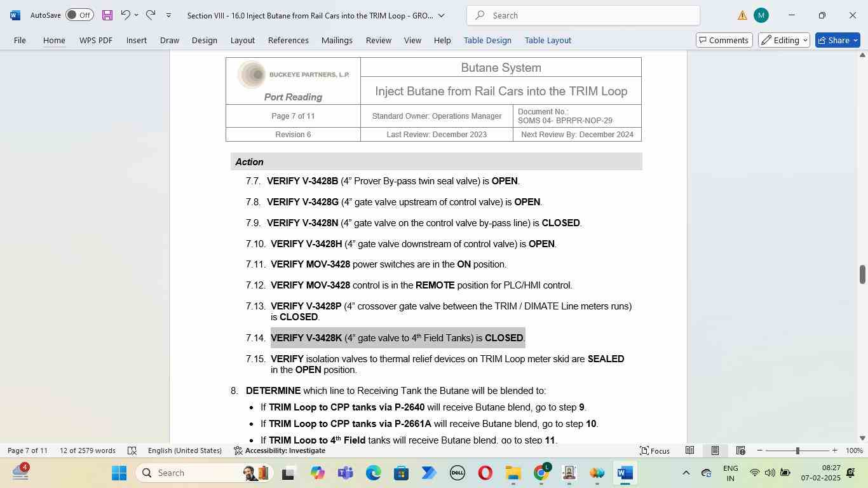The image size is (868, 488).
Task: Click vertical scrollbar up arrow
Action: pyautogui.click(x=862, y=55)
